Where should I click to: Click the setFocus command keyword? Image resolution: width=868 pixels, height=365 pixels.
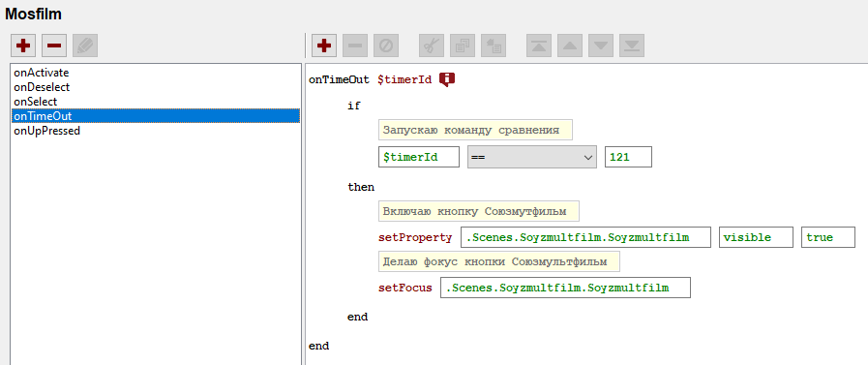pyautogui.click(x=405, y=288)
